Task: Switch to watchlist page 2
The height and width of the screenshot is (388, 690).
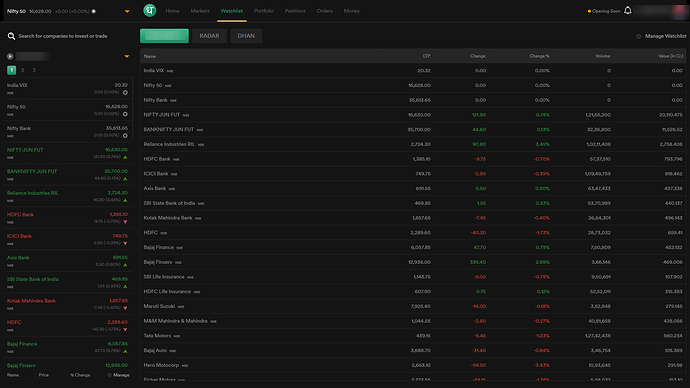Action: 22,70
